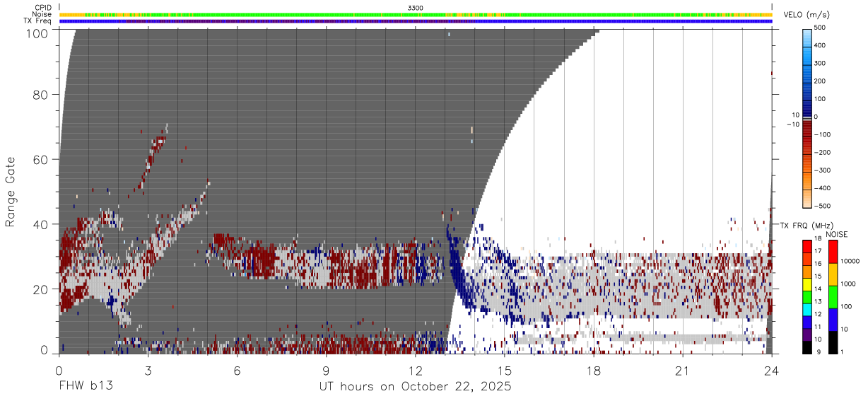Click the 21 tick on UT hours axis
The width and height of the screenshot is (868, 401).
[683, 371]
